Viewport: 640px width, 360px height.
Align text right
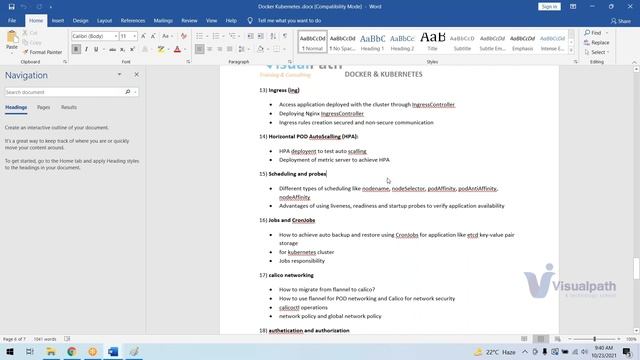(x=220, y=49)
